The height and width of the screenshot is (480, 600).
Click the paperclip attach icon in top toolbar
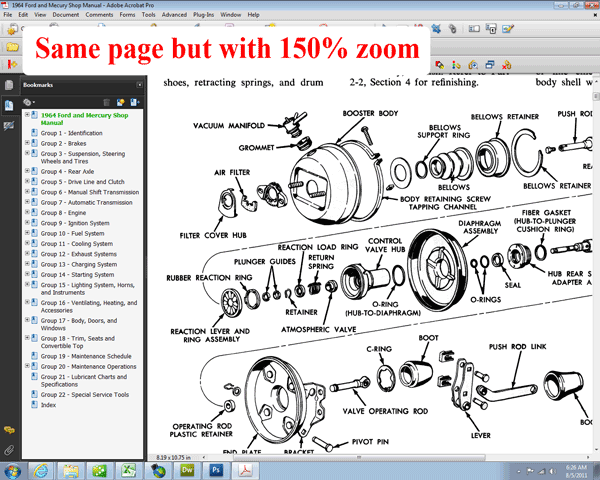452,29
